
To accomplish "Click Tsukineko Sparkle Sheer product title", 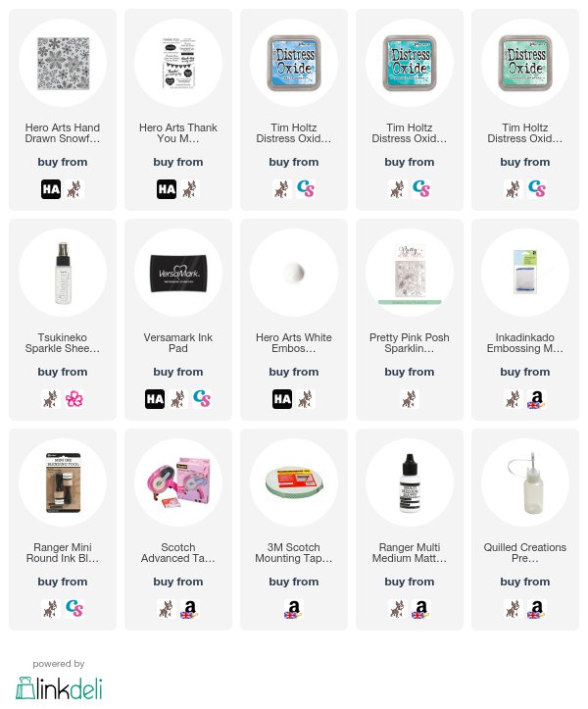I will (x=63, y=343).
